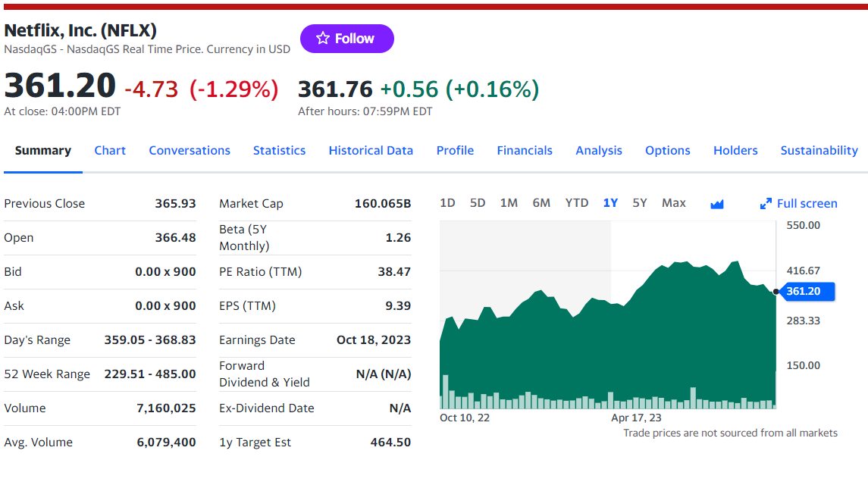This screenshot has width=868, height=485.
Task: Click the purple Follow button label
Action: (x=354, y=39)
